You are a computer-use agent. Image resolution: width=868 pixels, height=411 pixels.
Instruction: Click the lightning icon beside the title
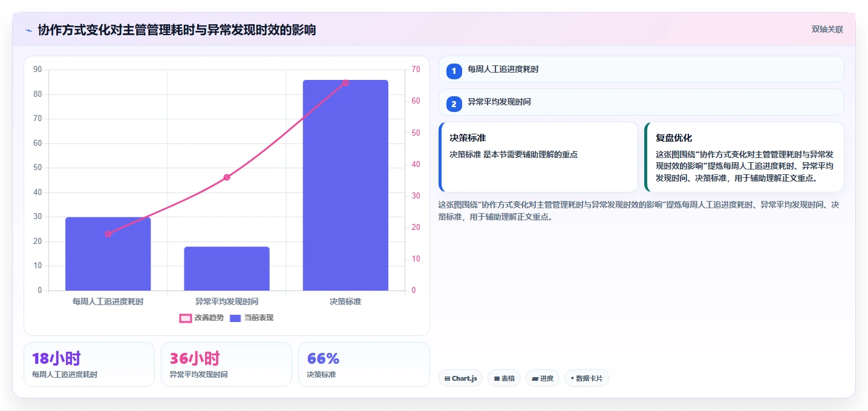click(x=29, y=30)
